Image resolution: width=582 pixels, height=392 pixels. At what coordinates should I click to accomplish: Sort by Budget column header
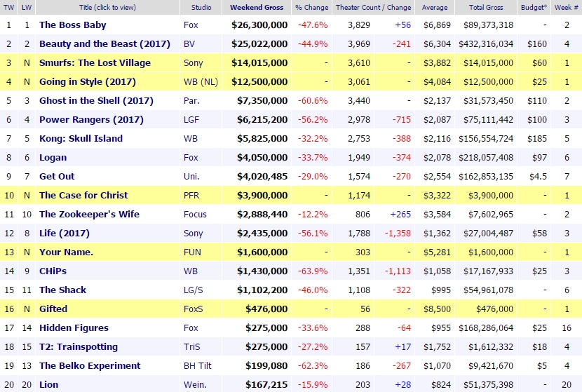coord(534,8)
